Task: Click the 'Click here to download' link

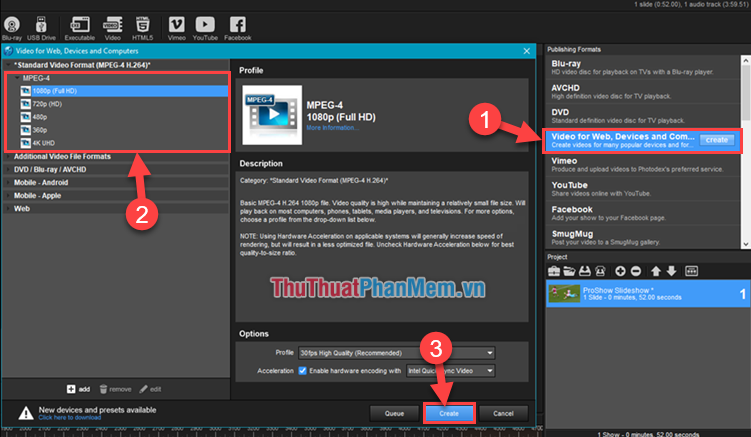Action: pos(70,418)
